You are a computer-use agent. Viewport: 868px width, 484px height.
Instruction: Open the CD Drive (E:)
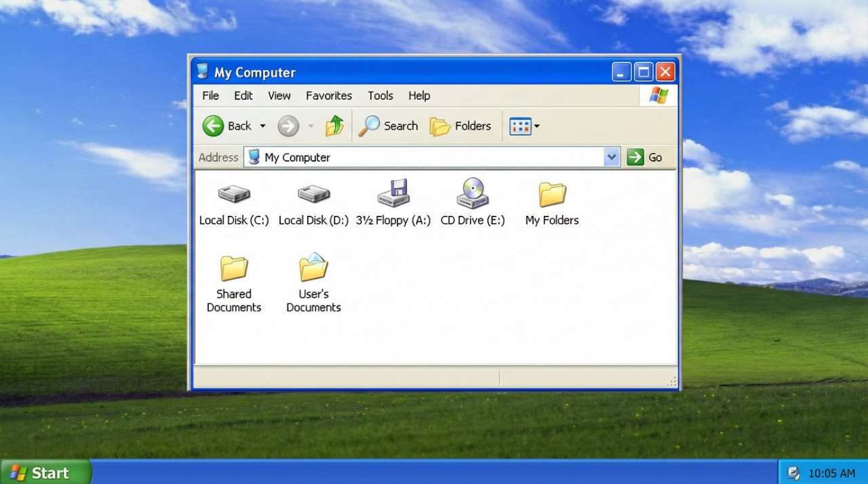pyautogui.click(x=473, y=200)
